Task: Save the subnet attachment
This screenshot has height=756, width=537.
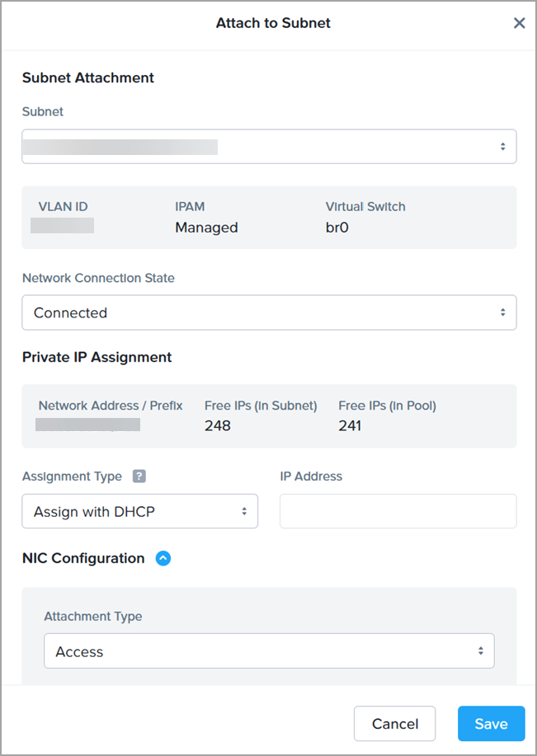Action: [x=491, y=724]
